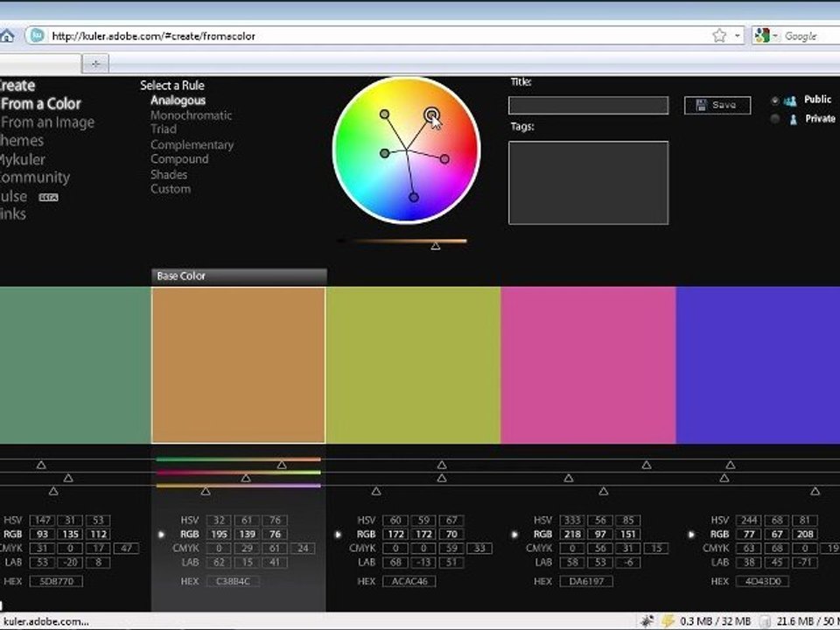Open the Community section

(x=35, y=178)
